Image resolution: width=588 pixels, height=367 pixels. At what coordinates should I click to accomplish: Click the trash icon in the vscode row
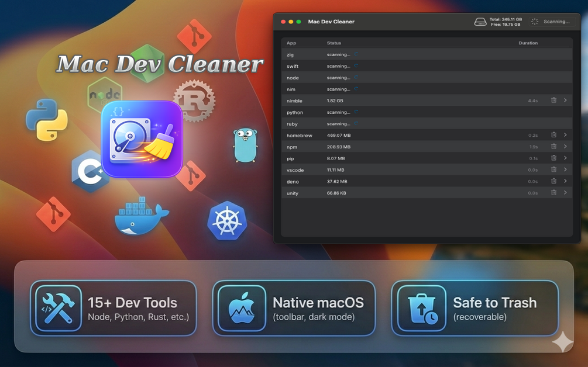click(x=553, y=169)
